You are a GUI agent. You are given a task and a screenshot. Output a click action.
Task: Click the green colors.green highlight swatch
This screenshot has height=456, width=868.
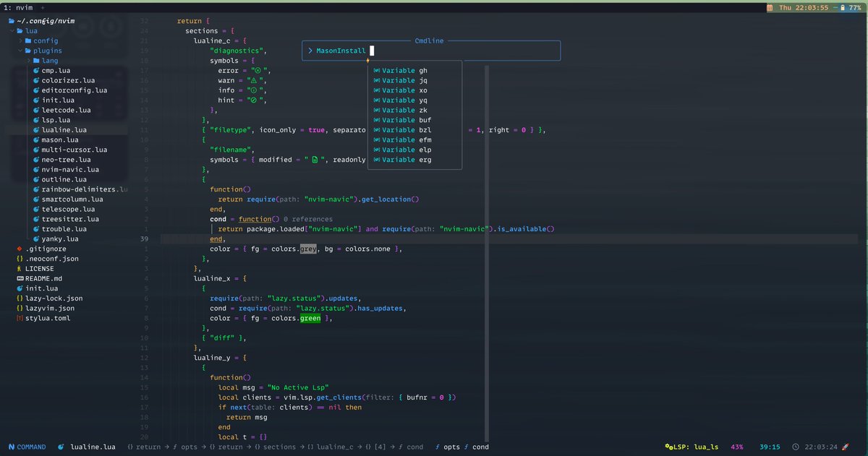click(x=310, y=317)
